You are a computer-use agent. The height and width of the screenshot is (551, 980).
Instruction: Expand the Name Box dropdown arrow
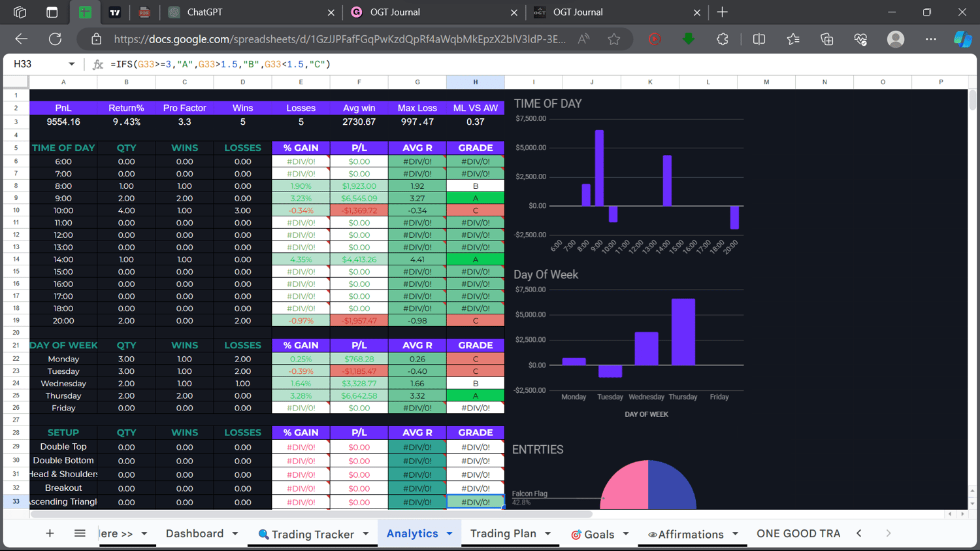point(71,64)
